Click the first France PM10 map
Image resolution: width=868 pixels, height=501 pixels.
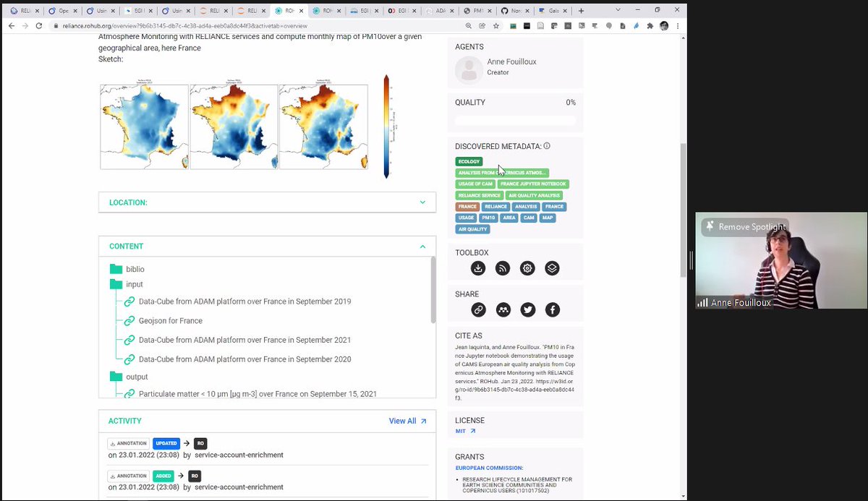pos(144,127)
